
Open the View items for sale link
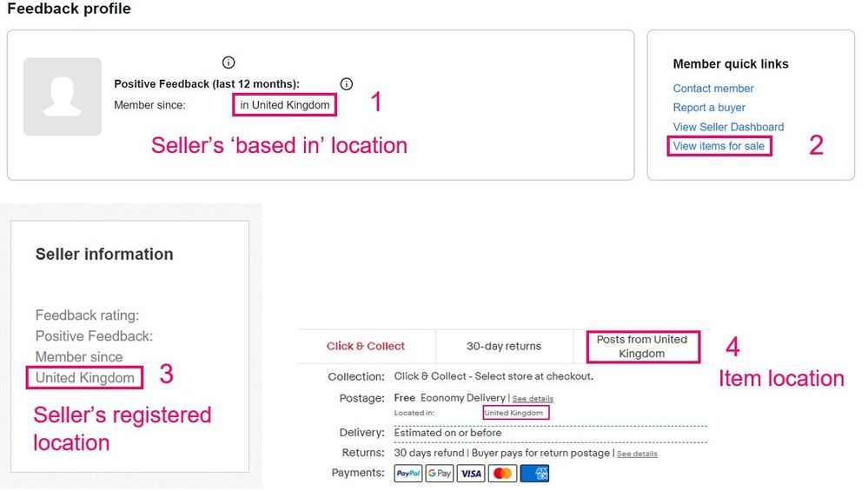pos(719,146)
